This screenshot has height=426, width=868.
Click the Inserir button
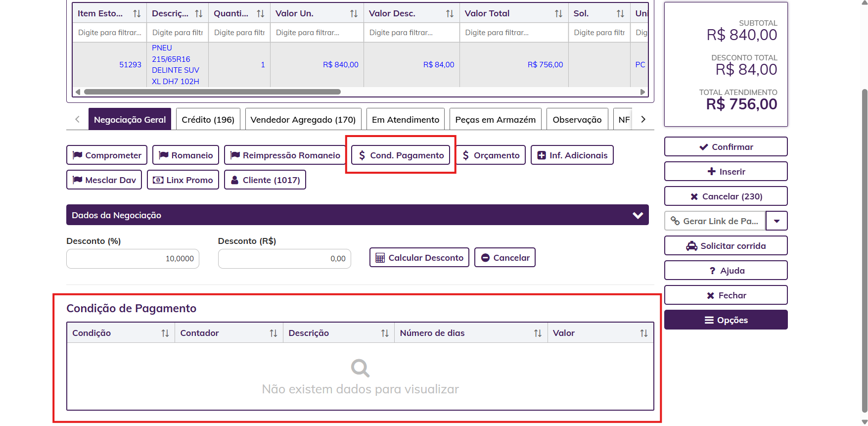[x=726, y=171]
